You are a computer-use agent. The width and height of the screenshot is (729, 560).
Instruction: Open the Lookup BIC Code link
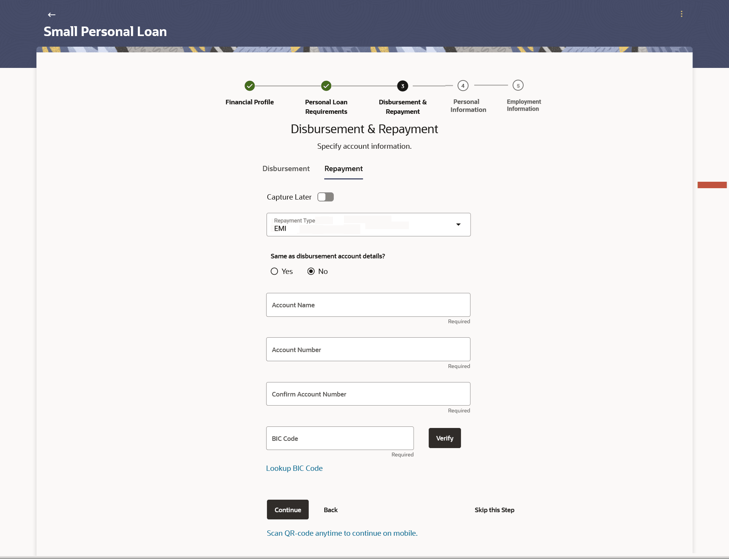(x=294, y=468)
